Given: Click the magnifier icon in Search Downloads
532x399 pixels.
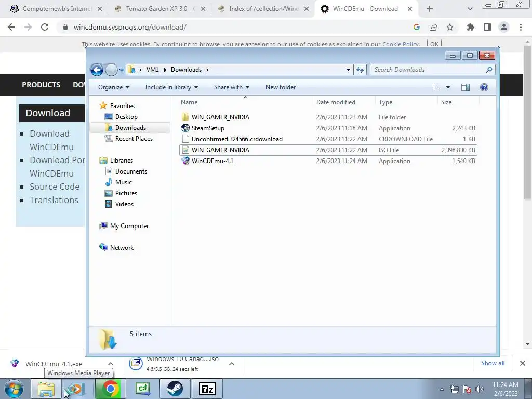Looking at the screenshot, I should pos(489,70).
